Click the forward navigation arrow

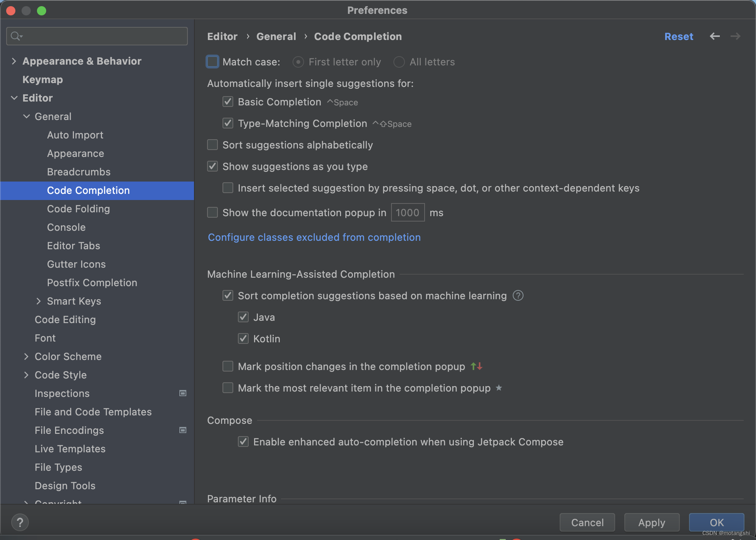(x=735, y=36)
